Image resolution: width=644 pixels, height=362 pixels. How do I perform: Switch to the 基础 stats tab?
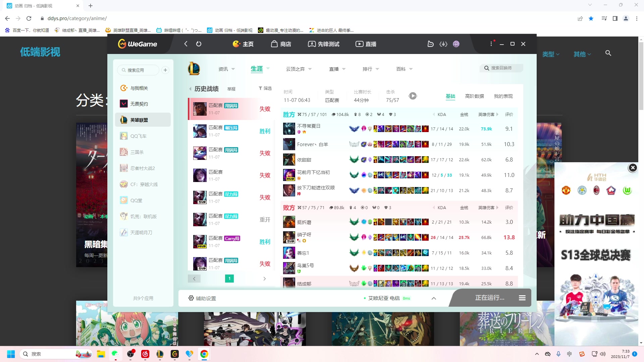pos(450,96)
